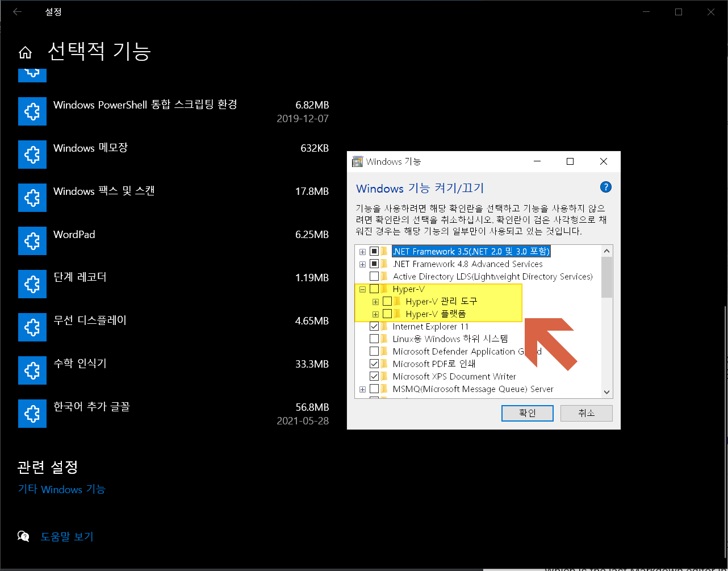
Task: Select the Internet Explorer 11 label
Action: click(430, 326)
